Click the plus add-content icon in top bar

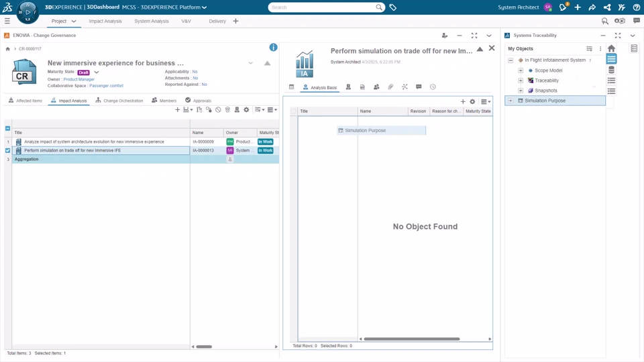coord(578,7)
